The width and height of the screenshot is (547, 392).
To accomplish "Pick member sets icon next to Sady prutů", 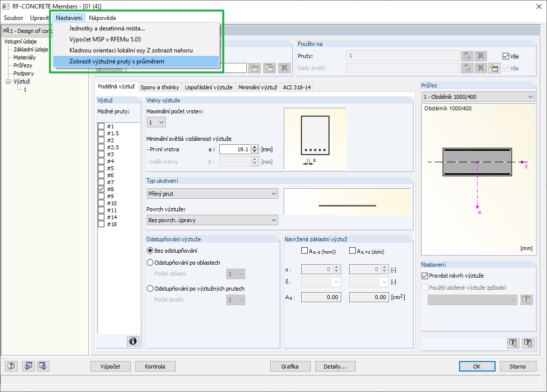I will (467, 68).
